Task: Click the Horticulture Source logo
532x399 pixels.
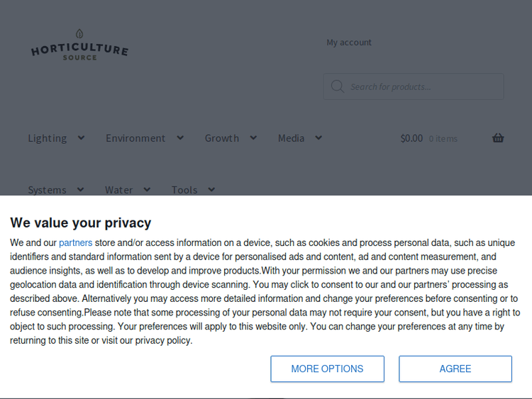Action: [x=79, y=50]
